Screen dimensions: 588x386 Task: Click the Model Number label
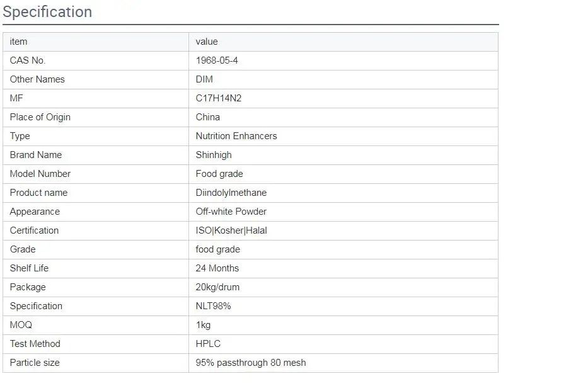click(40, 174)
